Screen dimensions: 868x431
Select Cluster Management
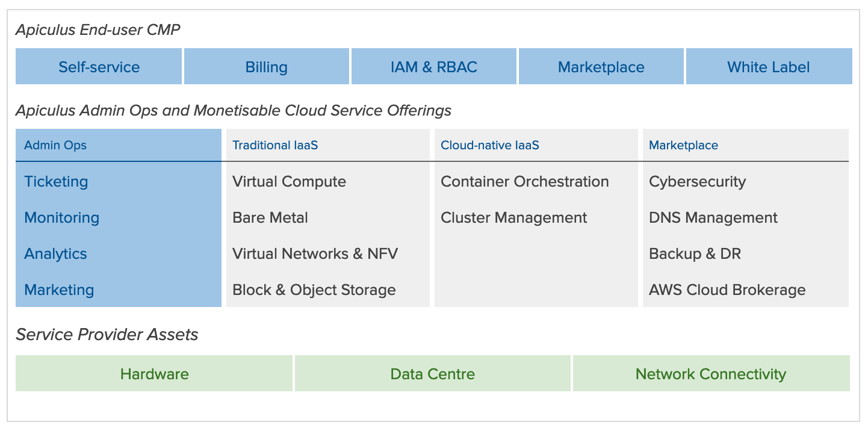514,218
